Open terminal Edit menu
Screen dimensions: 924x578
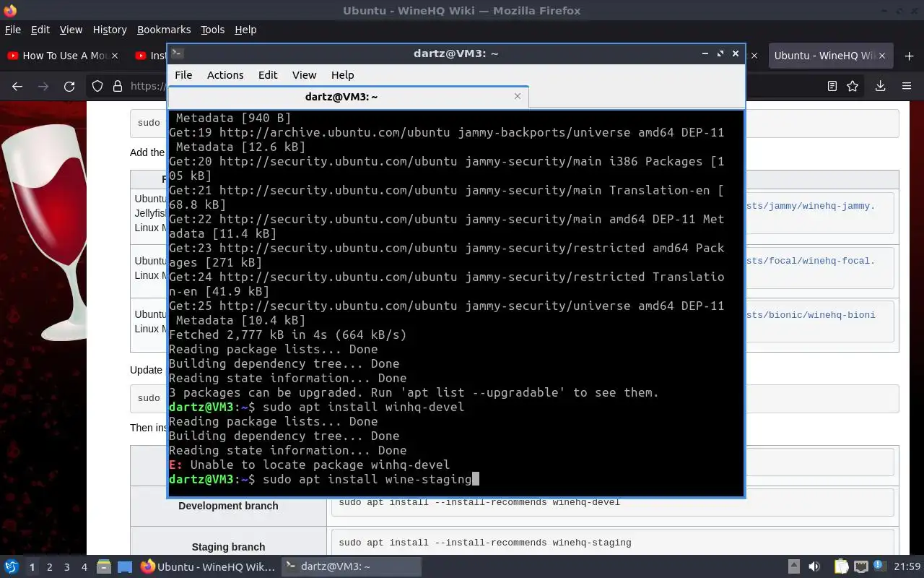(268, 75)
